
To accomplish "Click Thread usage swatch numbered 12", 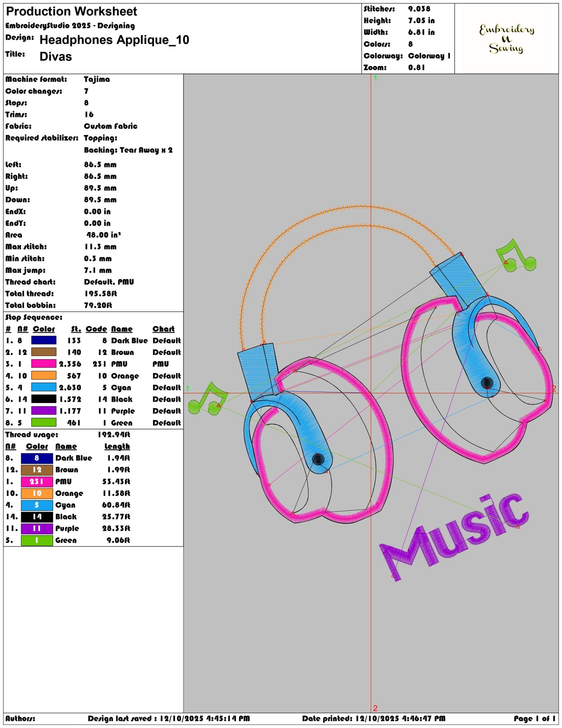I will tap(37, 470).
